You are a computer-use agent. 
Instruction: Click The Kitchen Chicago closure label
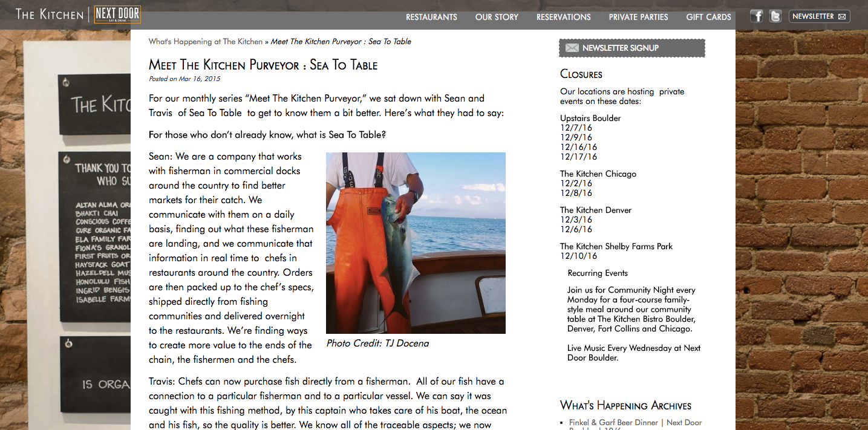tap(598, 174)
